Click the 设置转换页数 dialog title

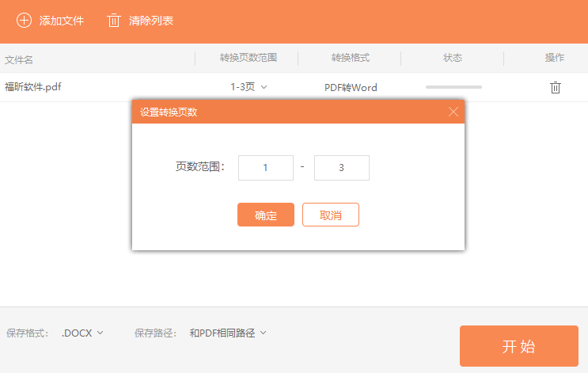(x=169, y=112)
